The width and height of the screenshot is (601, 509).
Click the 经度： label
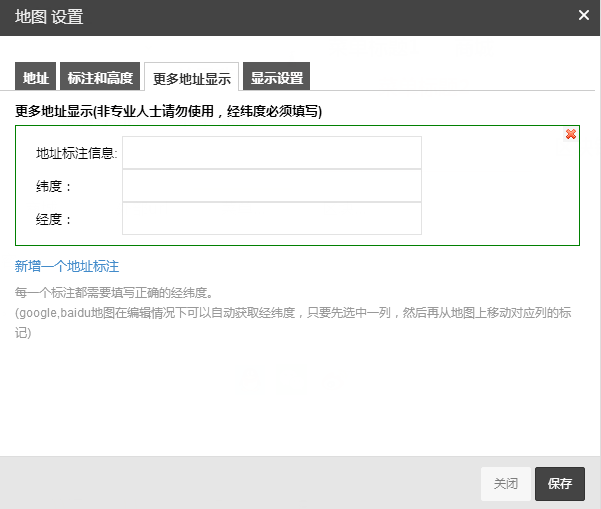click(x=53, y=219)
